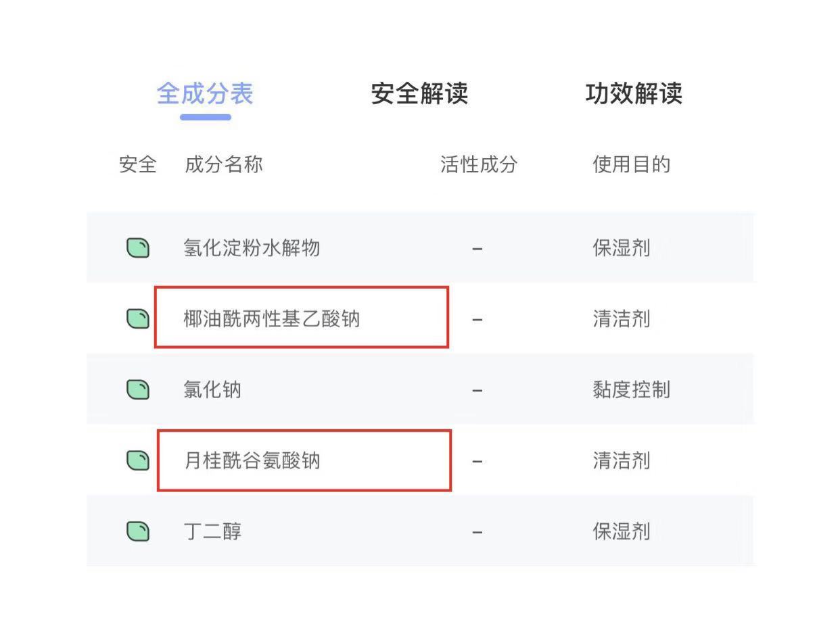Click the 清洁剂 label for 椰油酰两性基乙酸钠
The width and height of the screenshot is (840, 630).
pyautogui.click(x=622, y=318)
